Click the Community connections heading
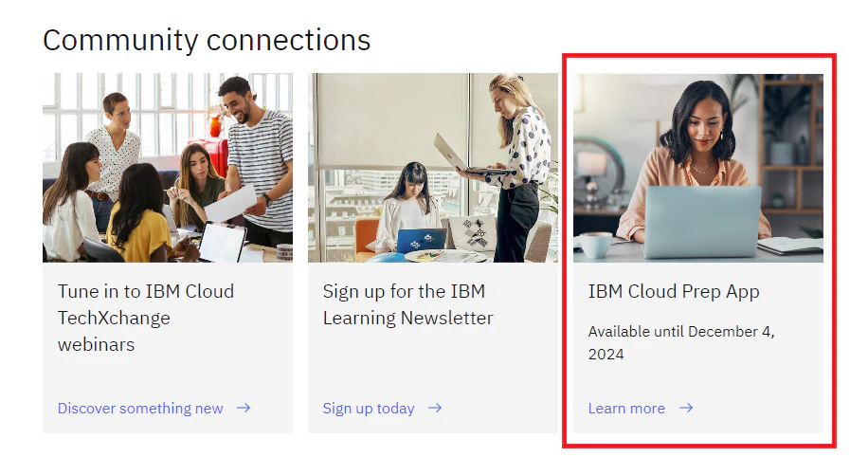Viewport: 868px width, 457px height. tap(207, 40)
